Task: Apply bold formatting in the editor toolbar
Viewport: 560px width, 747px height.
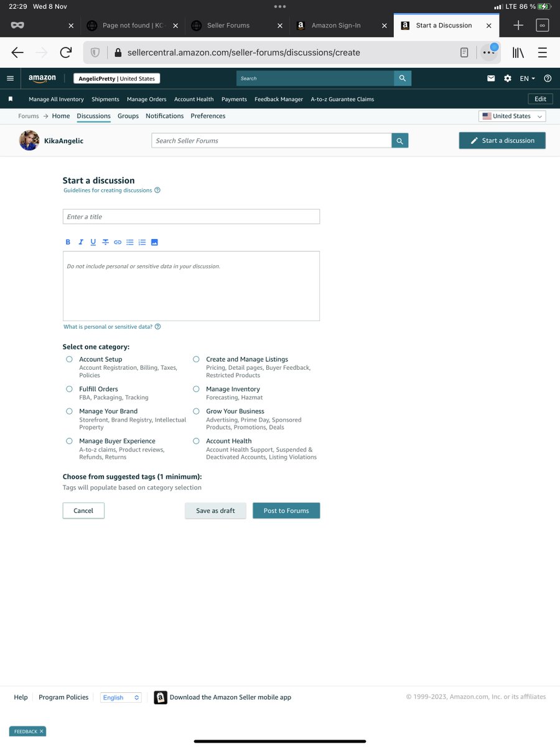Action: [x=68, y=242]
